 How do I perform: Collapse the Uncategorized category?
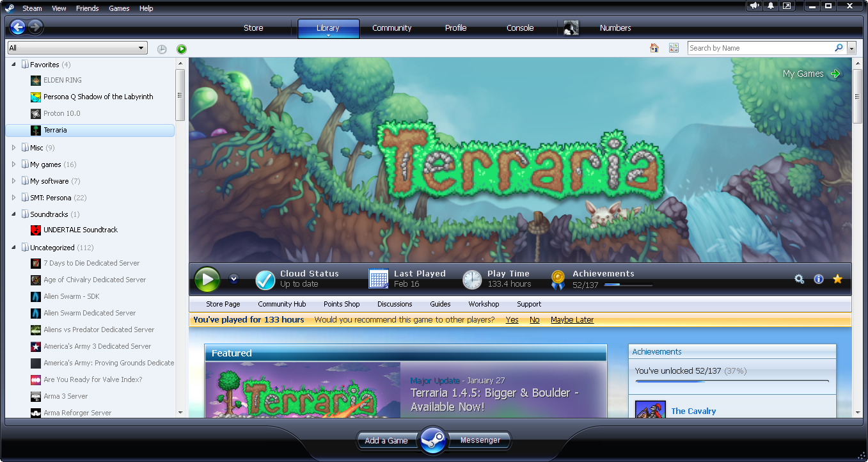[x=13, y=248]
